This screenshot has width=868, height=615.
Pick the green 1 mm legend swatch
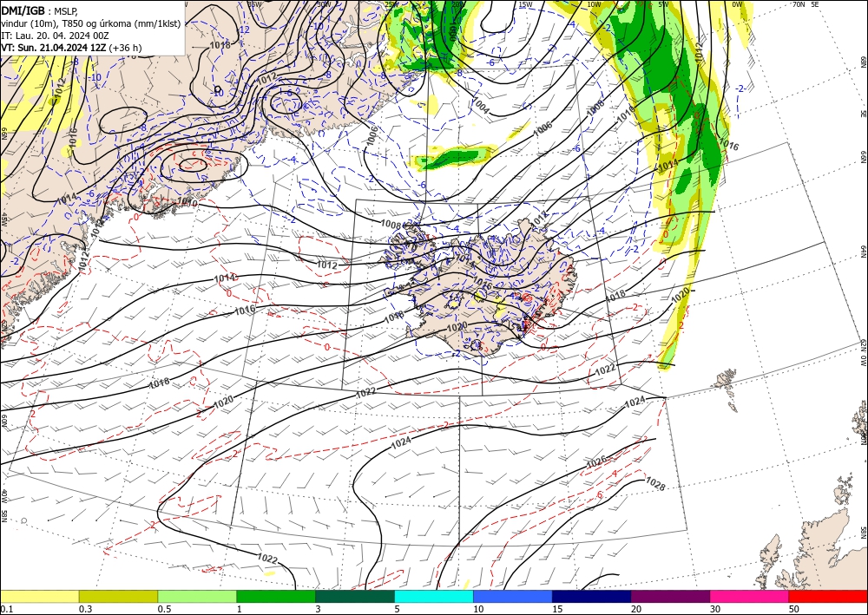(276, 596)
